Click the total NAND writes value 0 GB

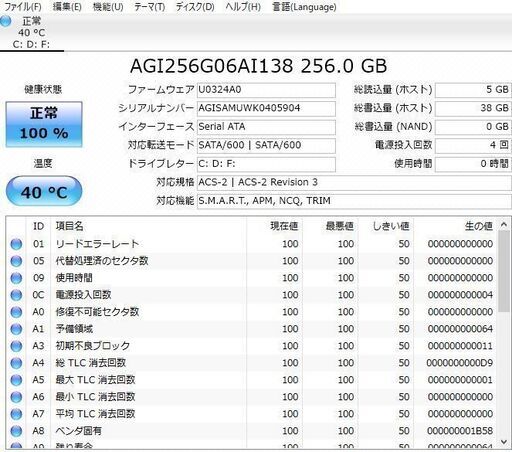point(473,127)
